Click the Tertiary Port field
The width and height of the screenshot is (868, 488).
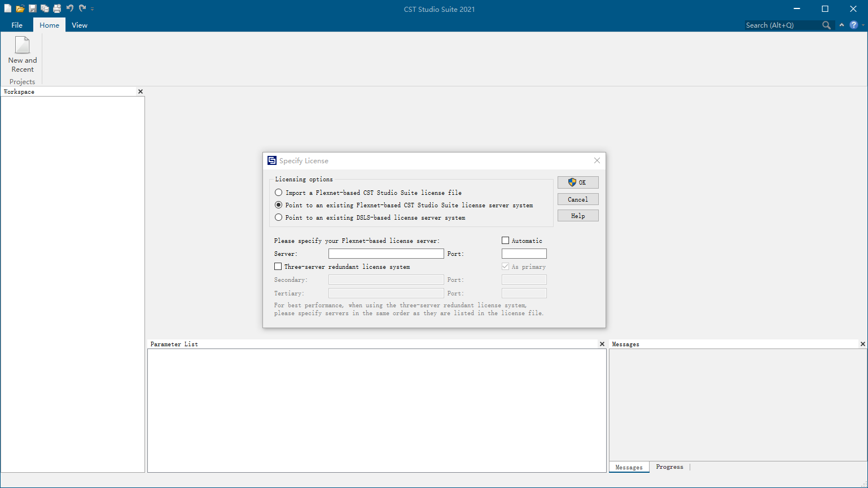524,293
